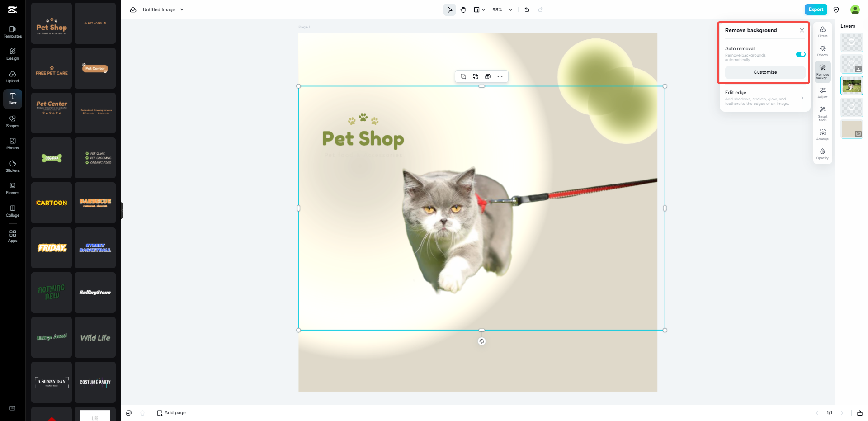Open the Collage panel
Image resolution: width=868 pixels, height=421 pixels.
pyautogui.click(x=13, y=211)
